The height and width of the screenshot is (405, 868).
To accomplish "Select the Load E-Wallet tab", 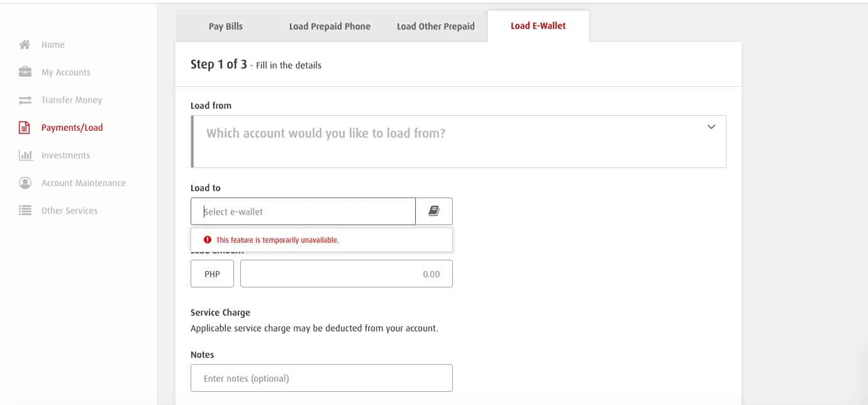I will point(538,26).
